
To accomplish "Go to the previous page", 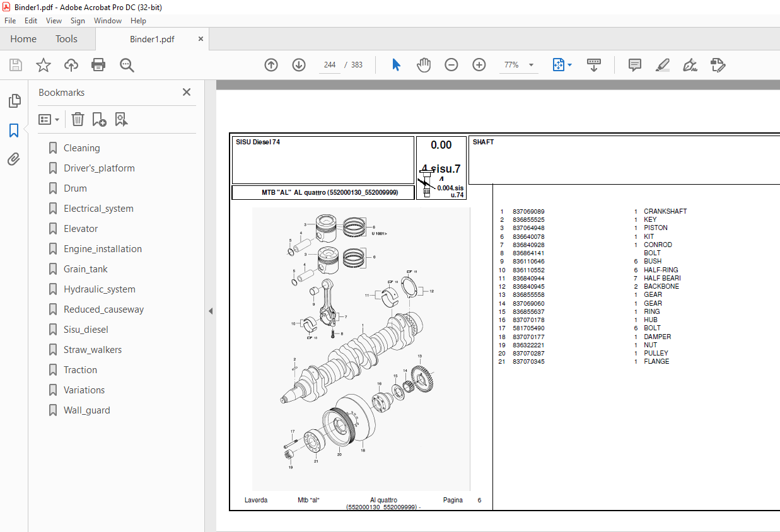I will coord(271,65).
